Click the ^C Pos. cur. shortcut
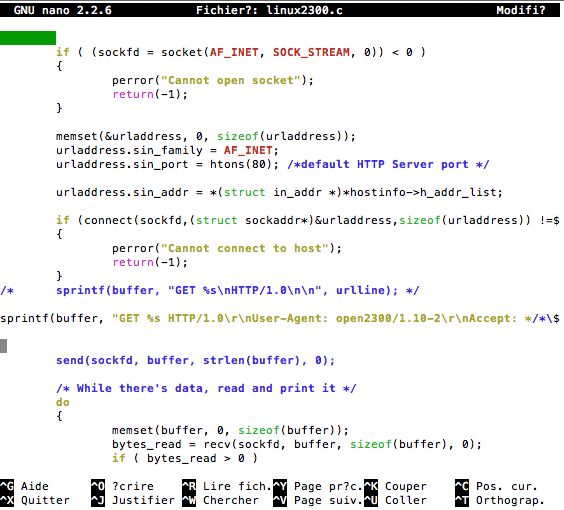The width and height of the screenshot is (564, 510). (x=496, y=486)
